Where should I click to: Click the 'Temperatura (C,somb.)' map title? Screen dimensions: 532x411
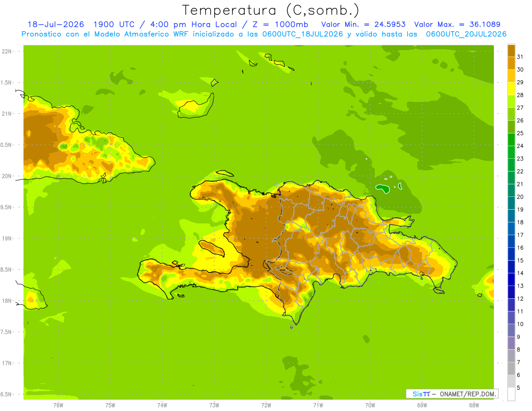(x=271, y=10)
